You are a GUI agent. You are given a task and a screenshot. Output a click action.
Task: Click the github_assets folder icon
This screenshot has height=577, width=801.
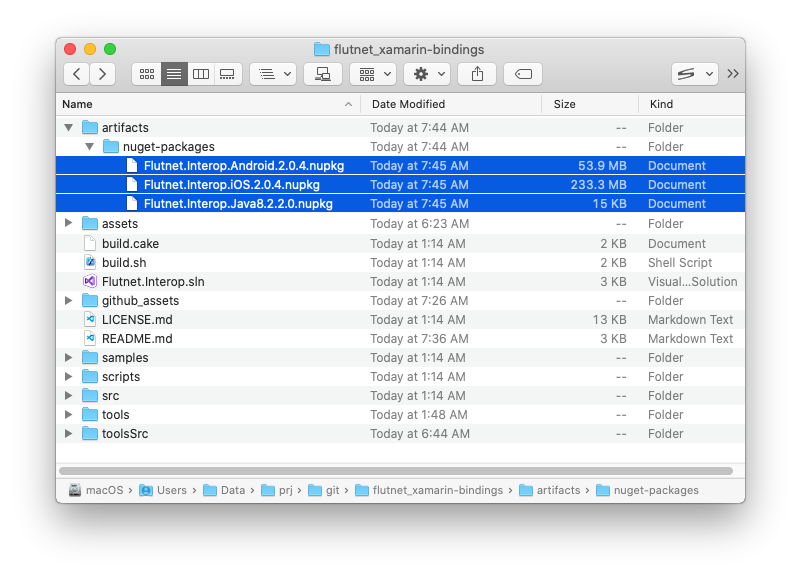coord(90,300)
